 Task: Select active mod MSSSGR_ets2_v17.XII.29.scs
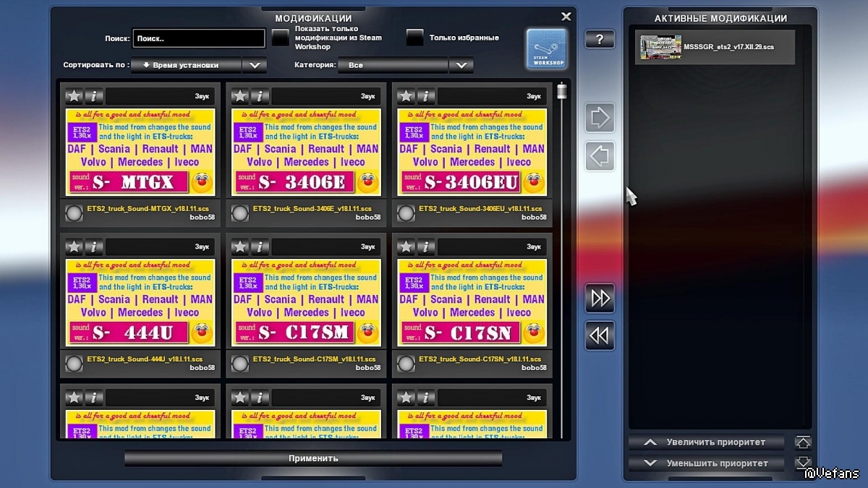715,47
